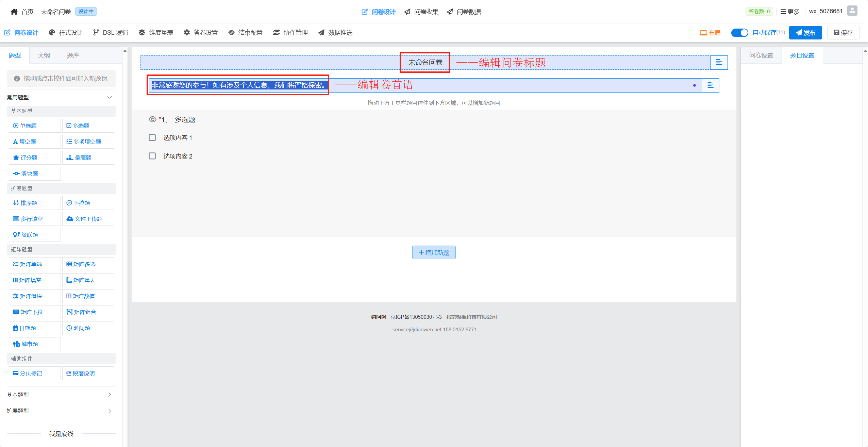The height and width of the screenshot is (447, 868).
Task: Toggle the auto-save (自动保存) switch
Action: click(739, 33)
